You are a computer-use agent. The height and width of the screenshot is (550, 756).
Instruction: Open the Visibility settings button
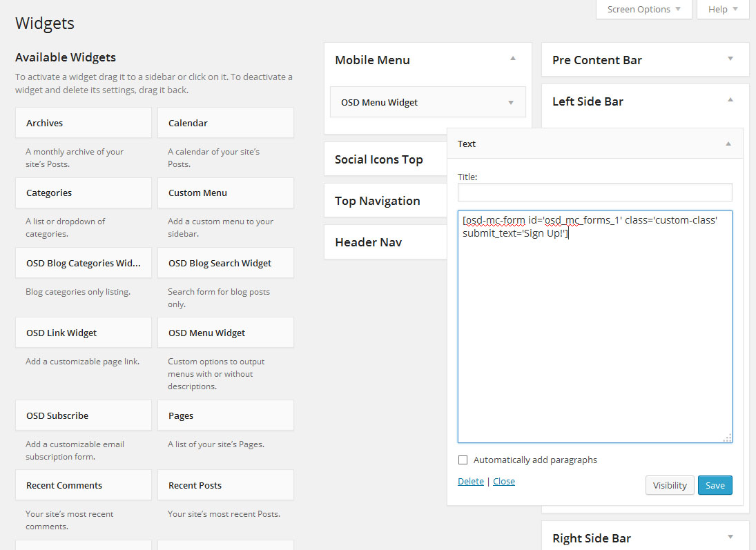(670, 485)
